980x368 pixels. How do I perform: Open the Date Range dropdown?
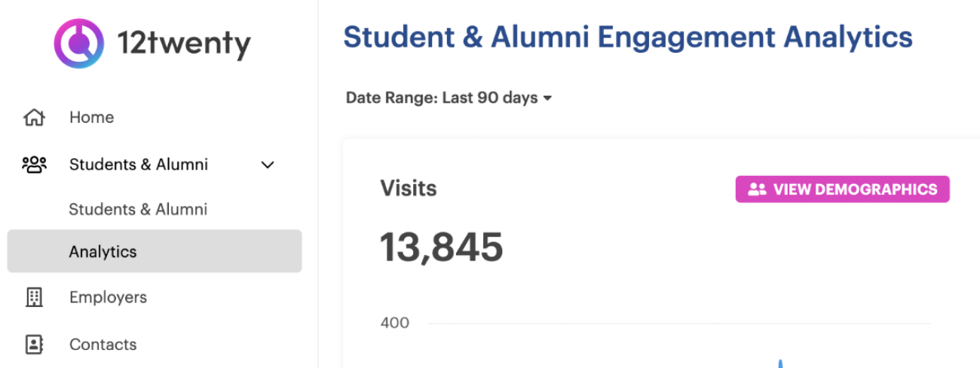pos(449,98)
